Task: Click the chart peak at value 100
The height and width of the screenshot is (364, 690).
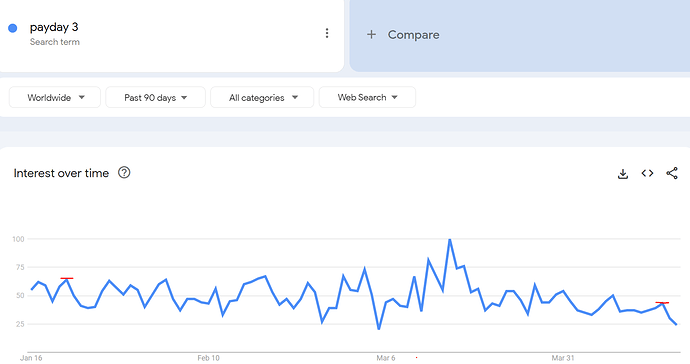Action: [x=450, y=239]
